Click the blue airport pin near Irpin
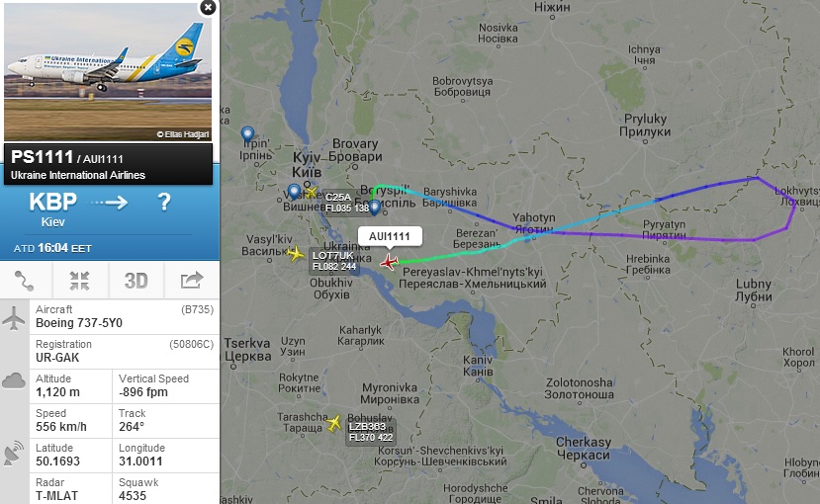Image resolution: width=820 pixels, height=504 pixels. pyautogui.click(x=247, y=135)
